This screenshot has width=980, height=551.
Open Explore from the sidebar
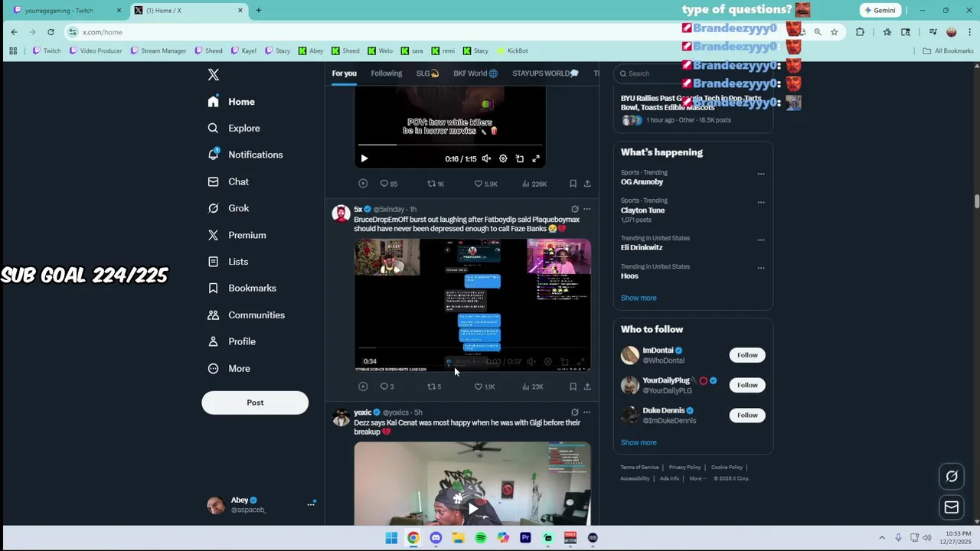(x=234, y=128)
